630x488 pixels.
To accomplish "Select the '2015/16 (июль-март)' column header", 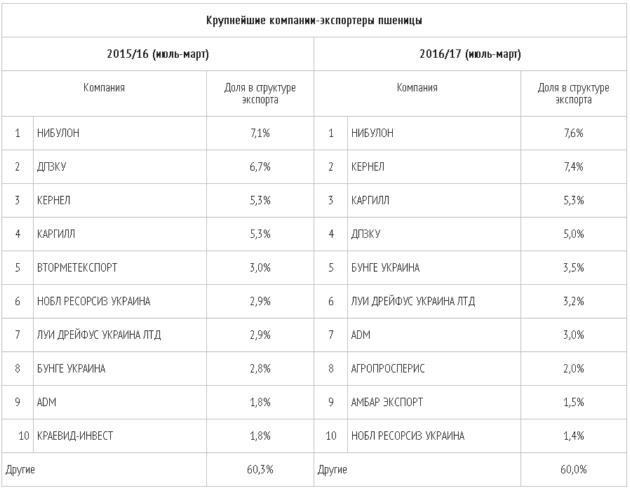I will coord(157,54).
